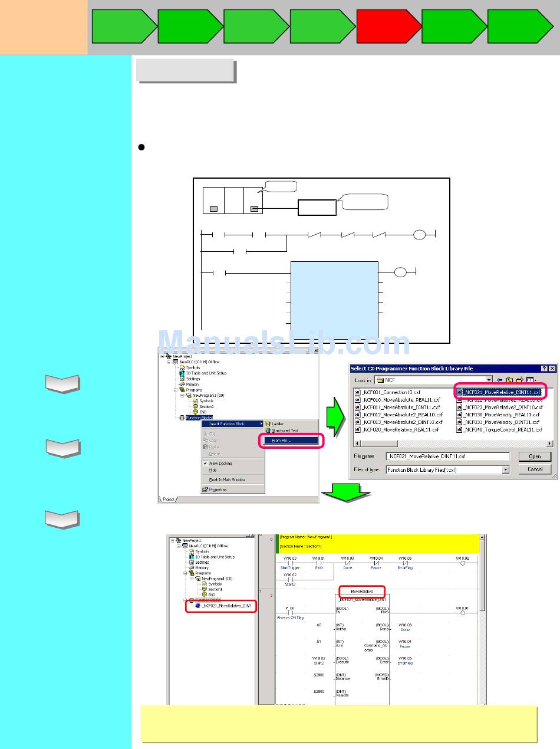Collapse the NewProject node beside the context menu
This screenshot has height=749, width=560.
[x=162, y=356]
